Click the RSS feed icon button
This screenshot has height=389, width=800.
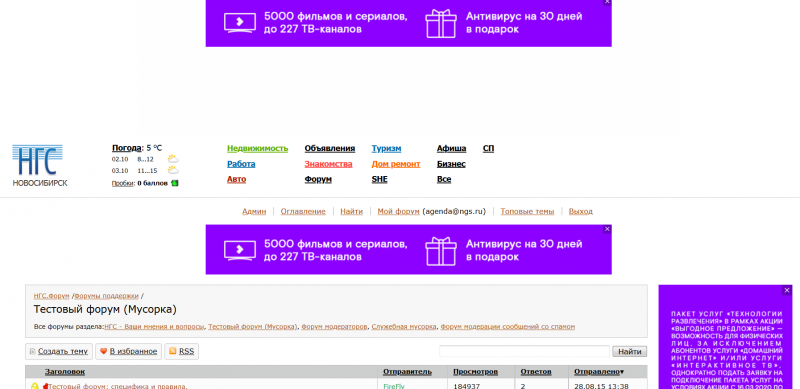click(x=182, y=351)
